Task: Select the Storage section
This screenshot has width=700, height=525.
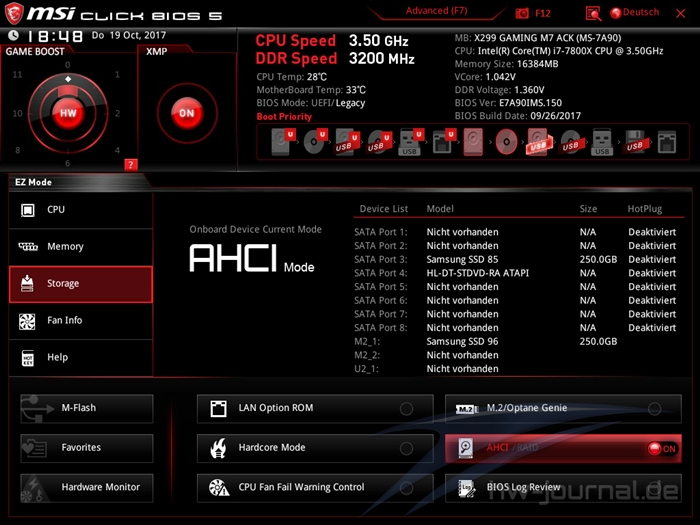Action: (81, 284)
